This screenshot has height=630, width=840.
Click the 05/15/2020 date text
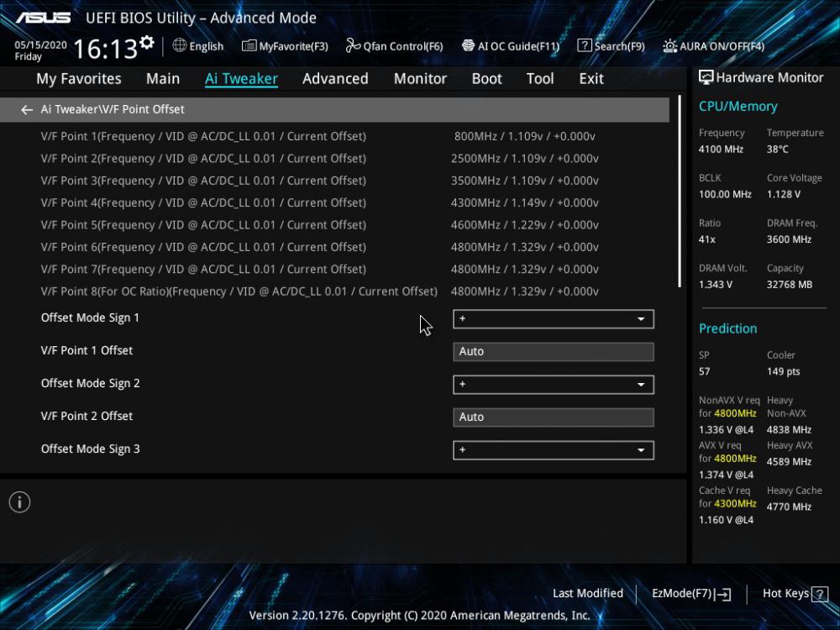[40, 45]
